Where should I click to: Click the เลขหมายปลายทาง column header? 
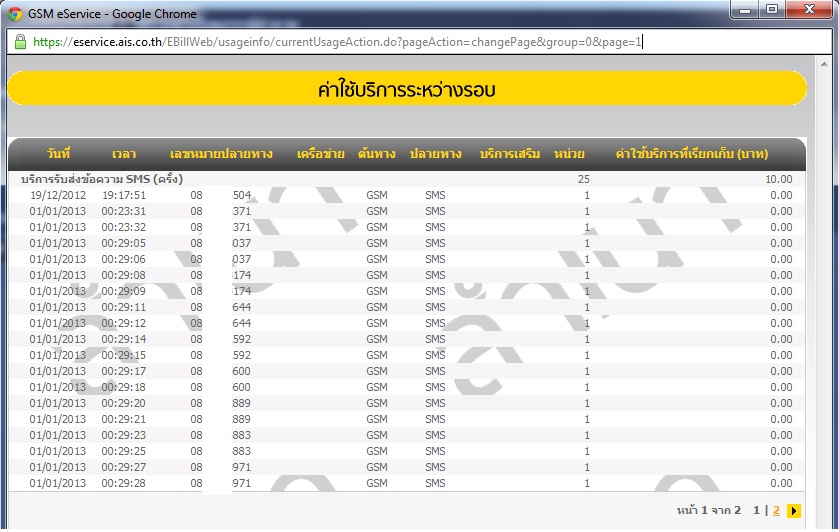tap(221, 154)
